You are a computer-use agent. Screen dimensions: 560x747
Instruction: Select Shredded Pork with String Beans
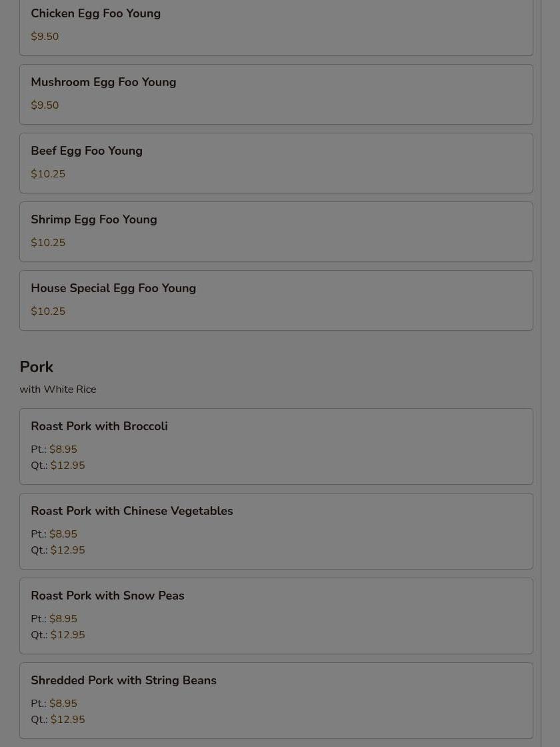click(276, 701)
